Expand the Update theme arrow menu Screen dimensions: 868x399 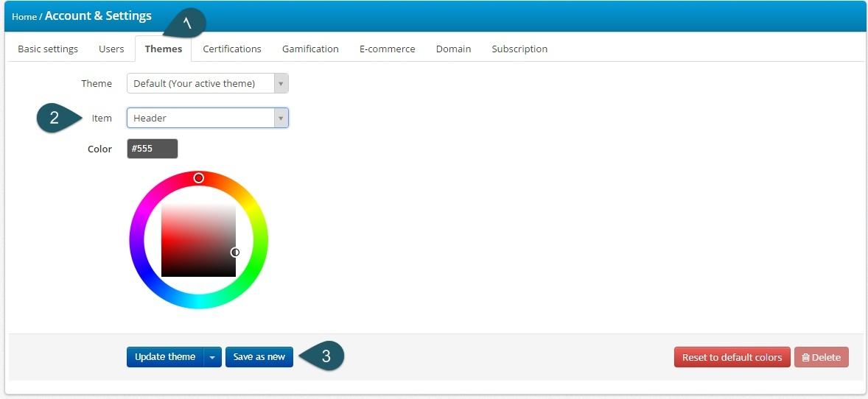212,358
